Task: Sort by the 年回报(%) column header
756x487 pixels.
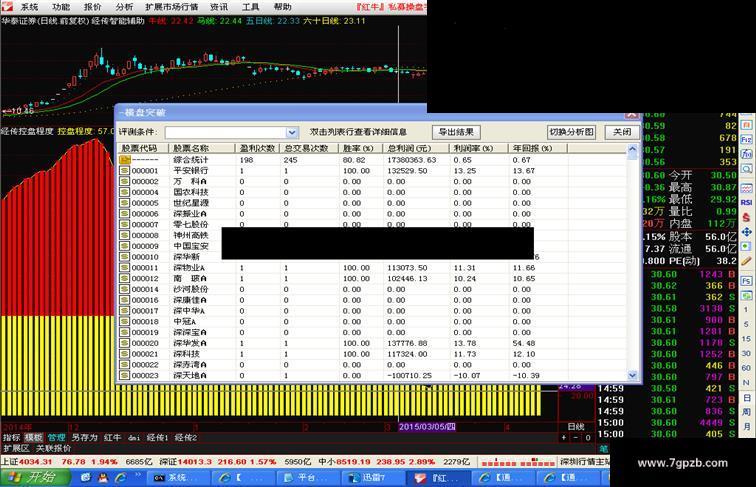Action: coord(537,148)
